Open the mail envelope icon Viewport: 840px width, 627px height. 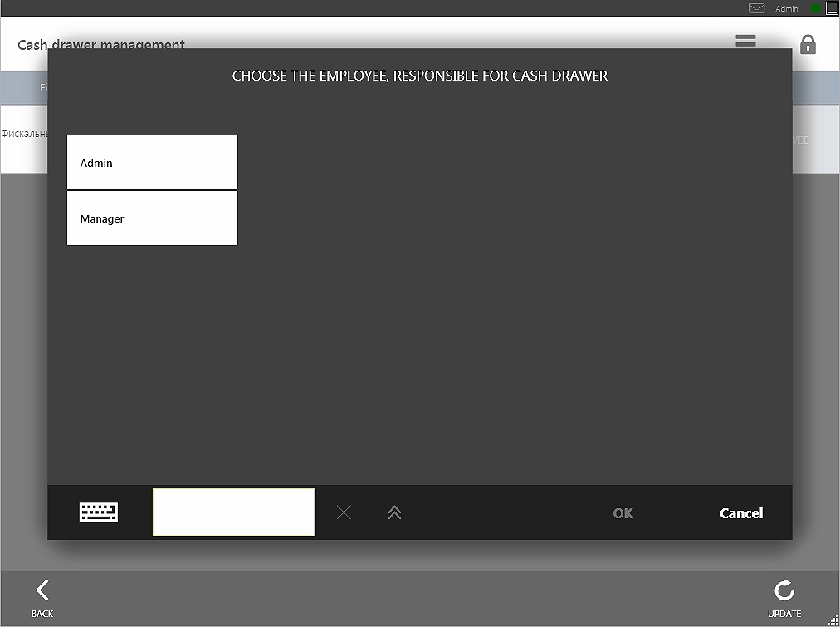coord(756,8)
